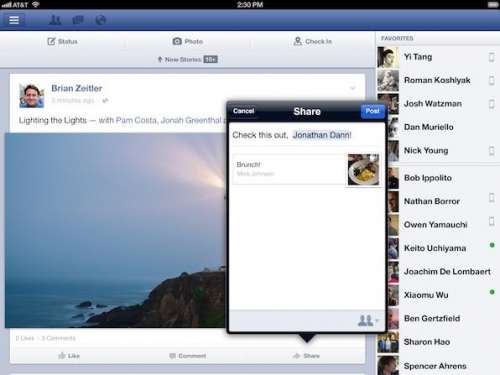Tap the battery indicator
500x375 pixels.
pyautogui.click(x=493, y=4)
